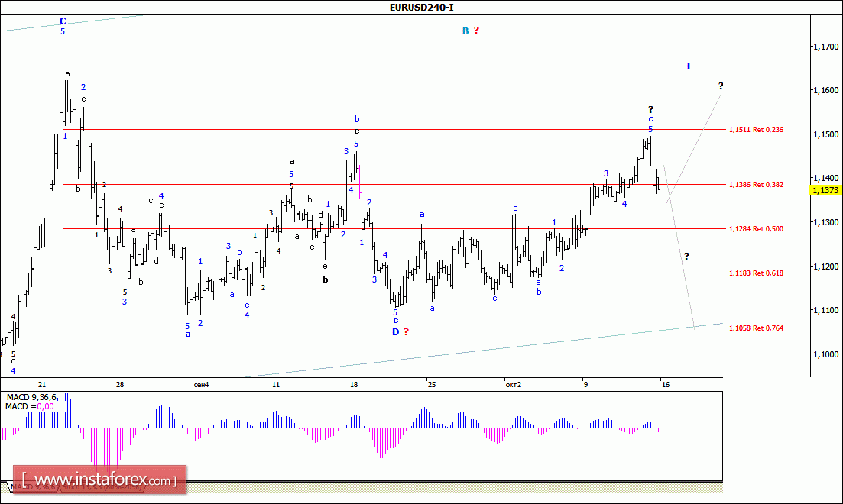Click the blue D wave label
The height and width of the screenshot is (504, 843).
pyautogui.click(x=395, y=331)
